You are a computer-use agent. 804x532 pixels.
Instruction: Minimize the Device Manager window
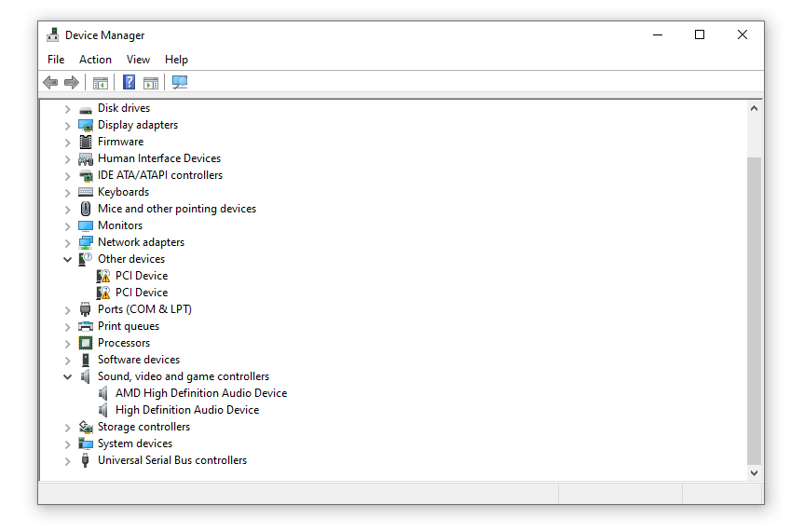(x=658, y=34)
